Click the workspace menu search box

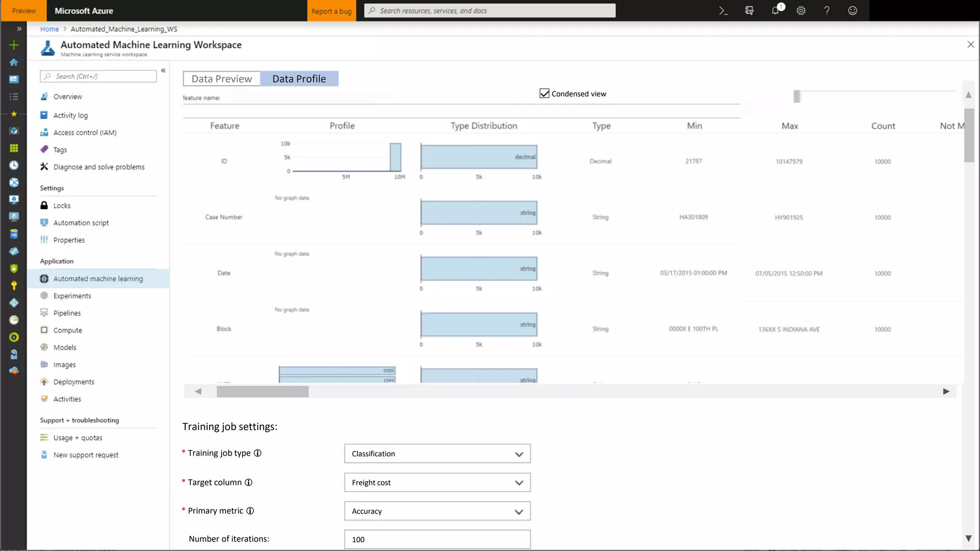click(99, 76)
